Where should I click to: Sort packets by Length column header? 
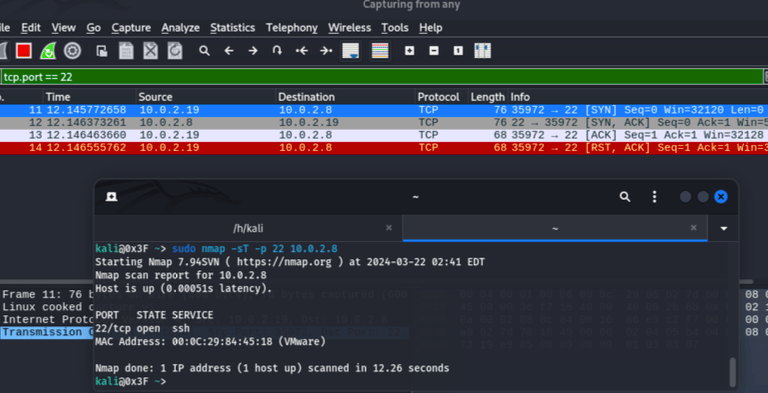pyautogui.click(x=487, y=97)
